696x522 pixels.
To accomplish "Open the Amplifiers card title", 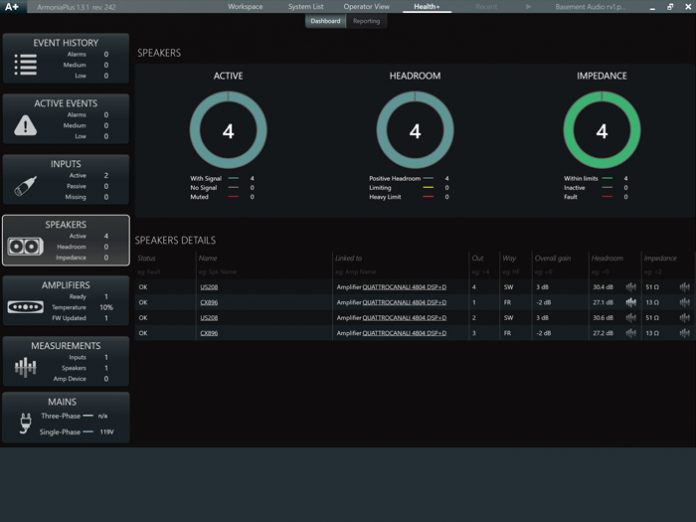I will tap(66, 285).
